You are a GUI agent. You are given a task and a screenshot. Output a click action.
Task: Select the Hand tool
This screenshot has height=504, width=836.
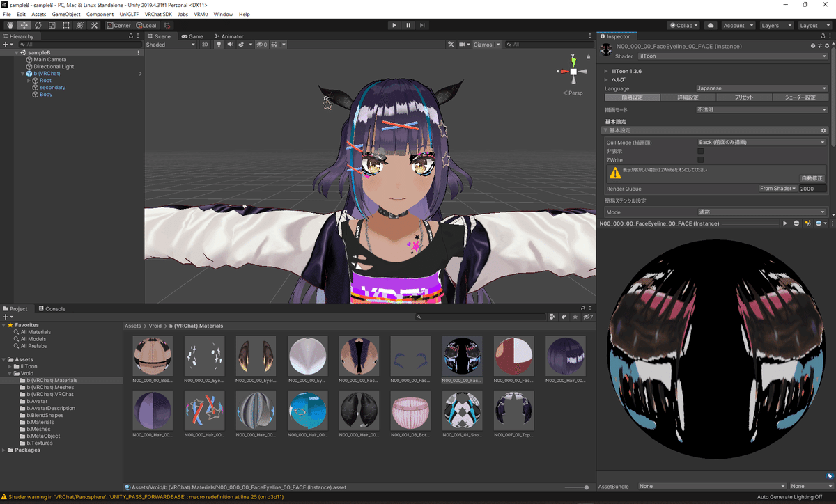pos(10,25)
